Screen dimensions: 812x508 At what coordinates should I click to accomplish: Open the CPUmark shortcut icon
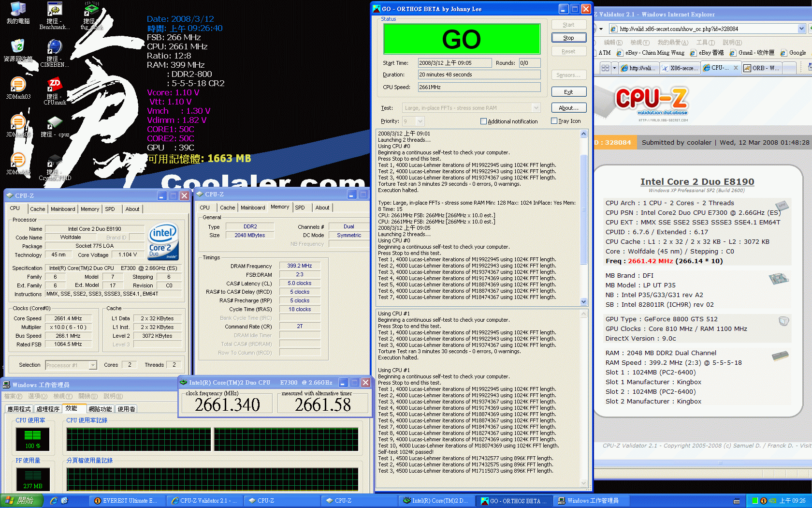point(55,91)
